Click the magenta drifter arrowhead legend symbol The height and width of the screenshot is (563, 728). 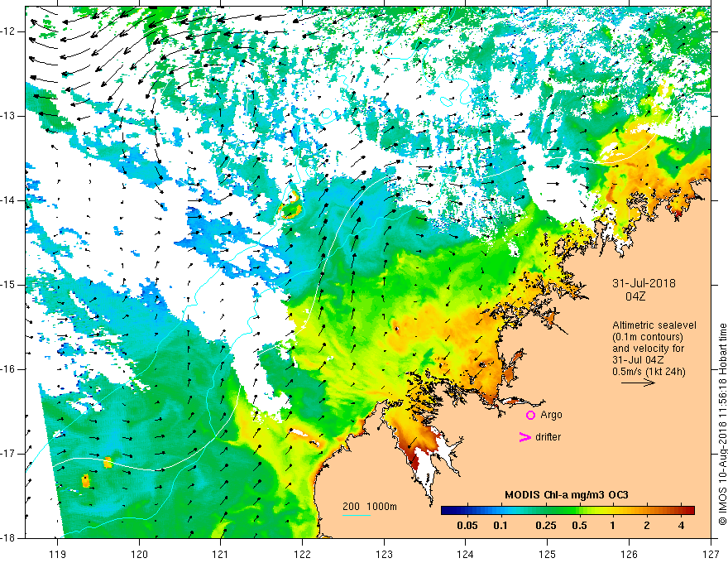[524, 437]
